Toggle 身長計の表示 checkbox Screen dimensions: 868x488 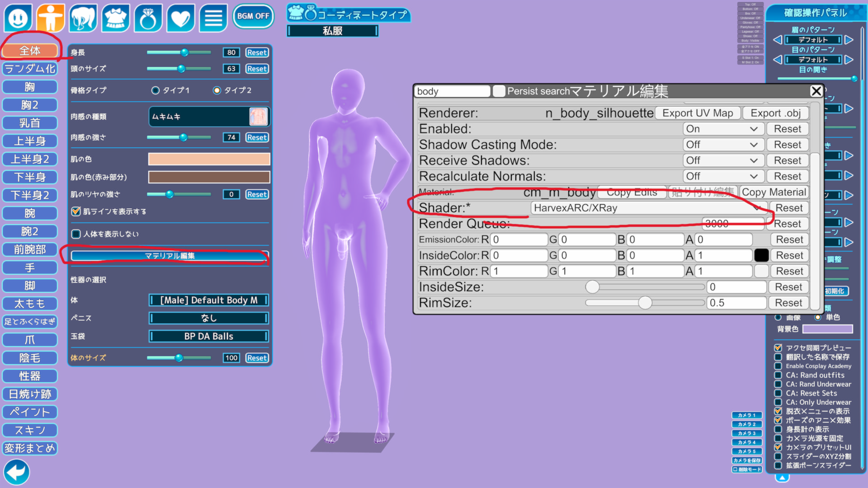pyautogui.click(x=778, y=429)
